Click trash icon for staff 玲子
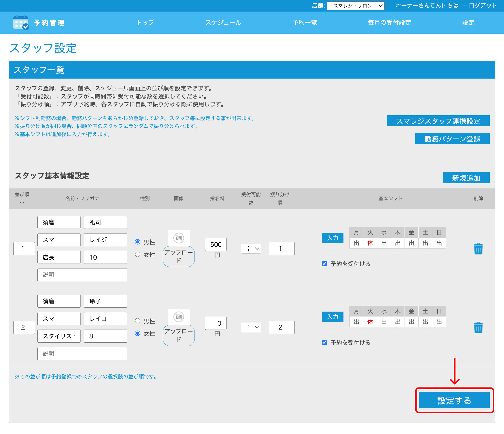The image size is (504, 434). [478, 328]
